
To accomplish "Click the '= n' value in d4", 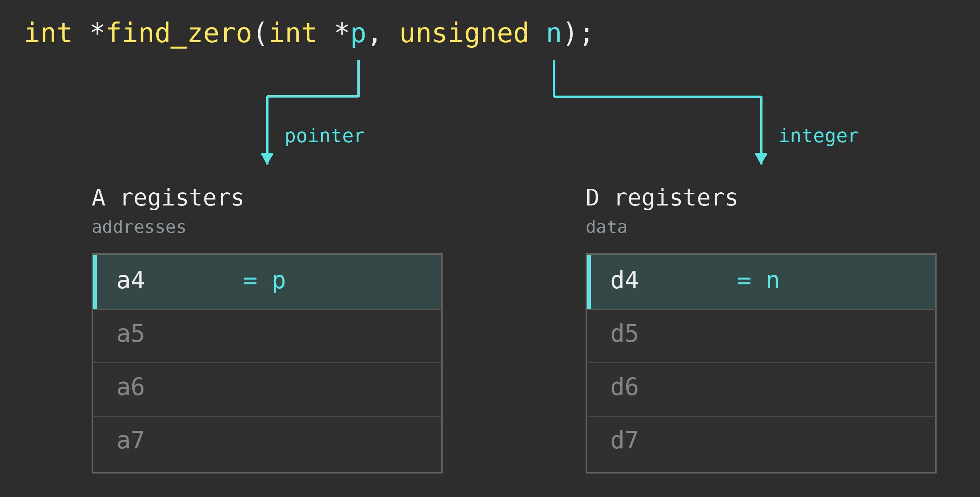I will [758, 281].
